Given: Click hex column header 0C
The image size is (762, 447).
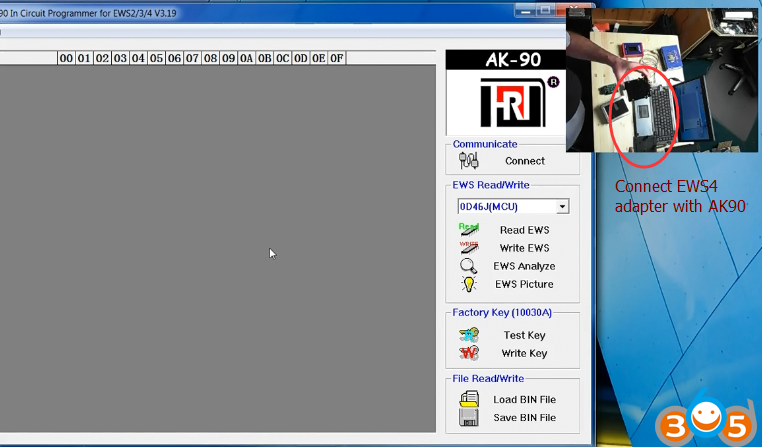Looking at the screenshot, I should click(x=282, y=58).
